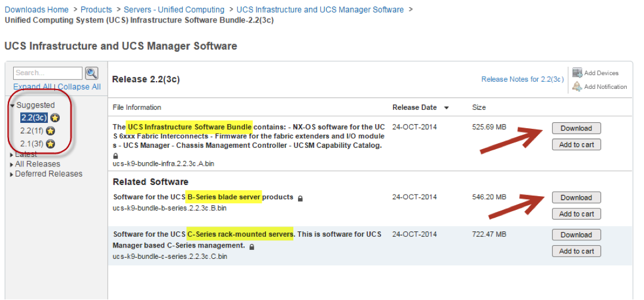Click the File Information column header

click(x=137, y=107)
